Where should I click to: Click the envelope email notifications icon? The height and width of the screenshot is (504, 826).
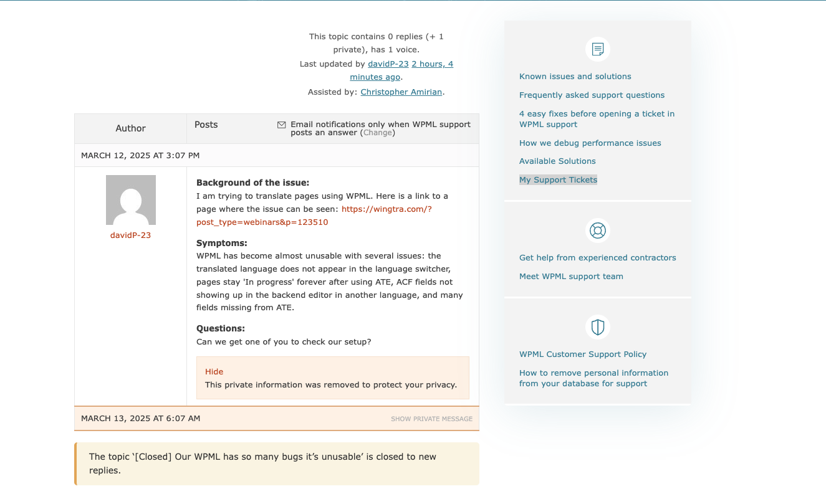pyautogui.click(x=282, y=125)
